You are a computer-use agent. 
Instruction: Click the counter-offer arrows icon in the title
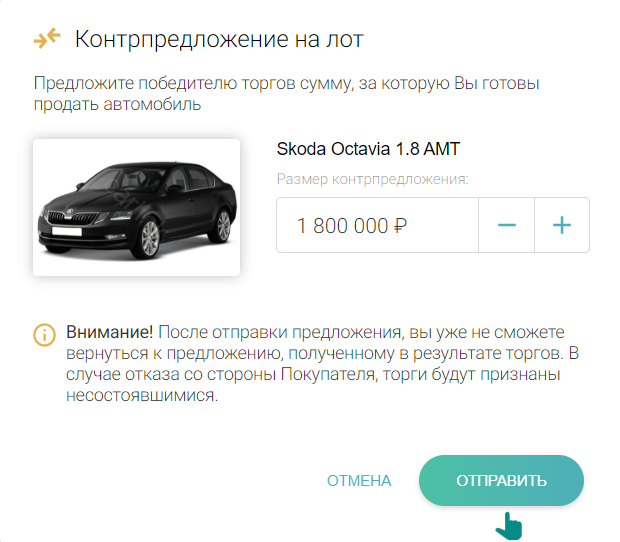pyautogui.click(x=47, y=39)
